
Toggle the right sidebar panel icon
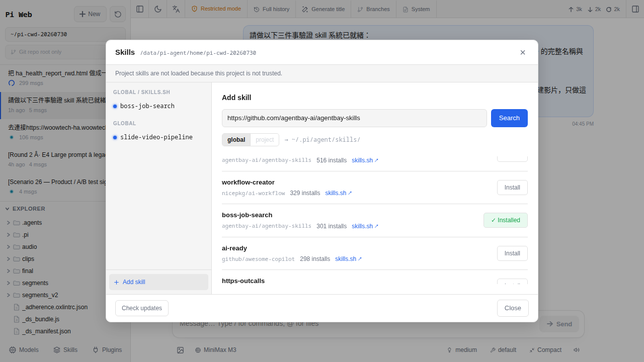click(x=635, y=9)
